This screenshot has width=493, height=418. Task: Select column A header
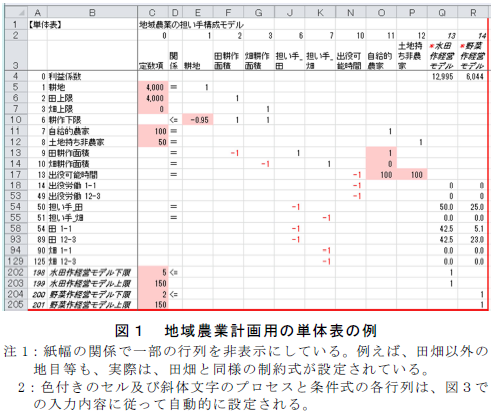pyautogui.click(x=37, y=13)
